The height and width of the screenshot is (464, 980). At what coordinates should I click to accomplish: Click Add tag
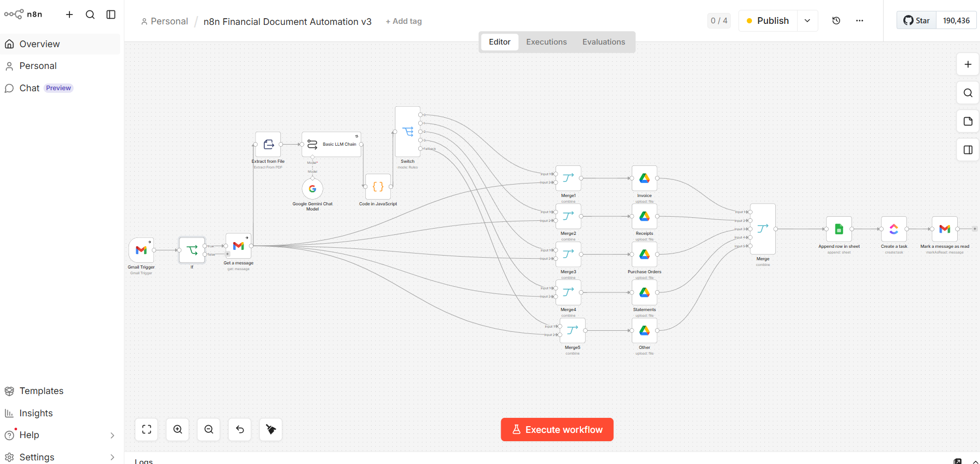404,21
